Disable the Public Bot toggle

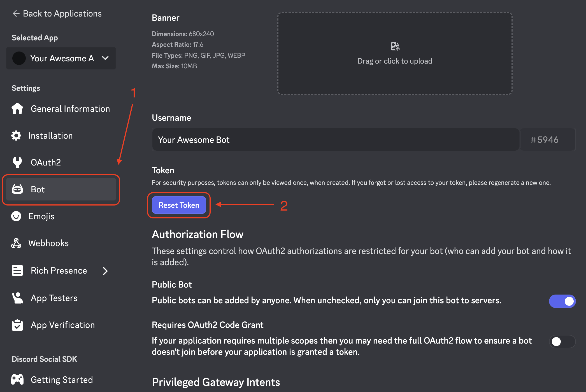[x=562, y=301]
